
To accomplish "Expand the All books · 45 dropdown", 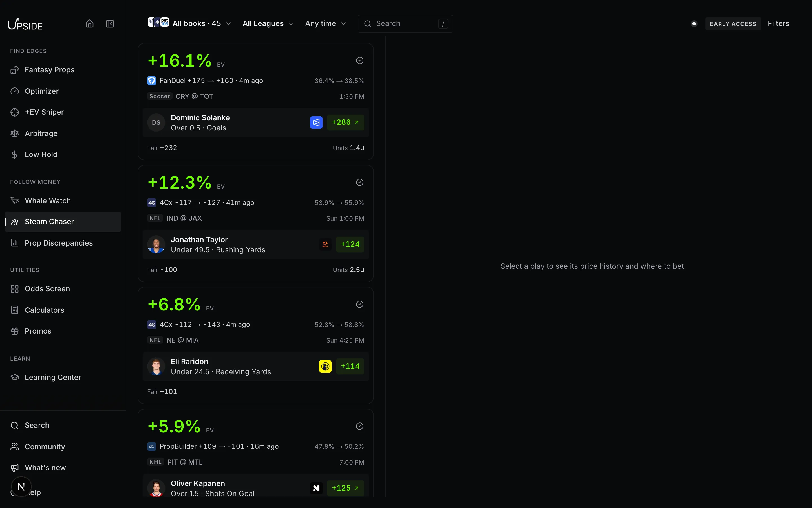I will click(x=189, y=23).
